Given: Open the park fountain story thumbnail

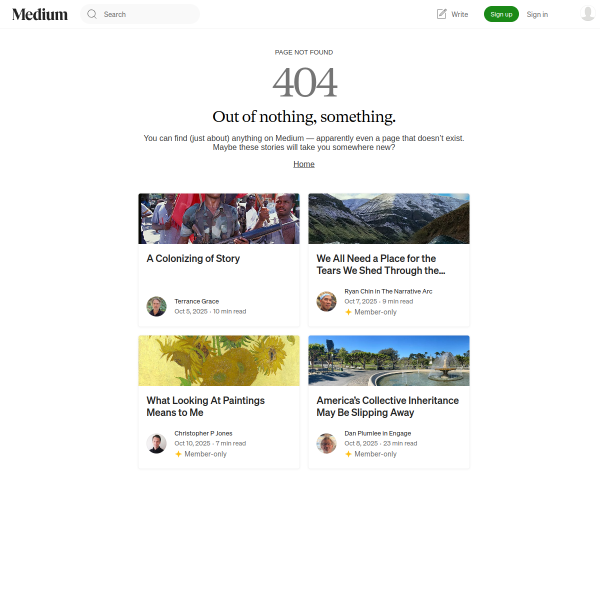Looking at the screenshot, I should coord(389,360).
